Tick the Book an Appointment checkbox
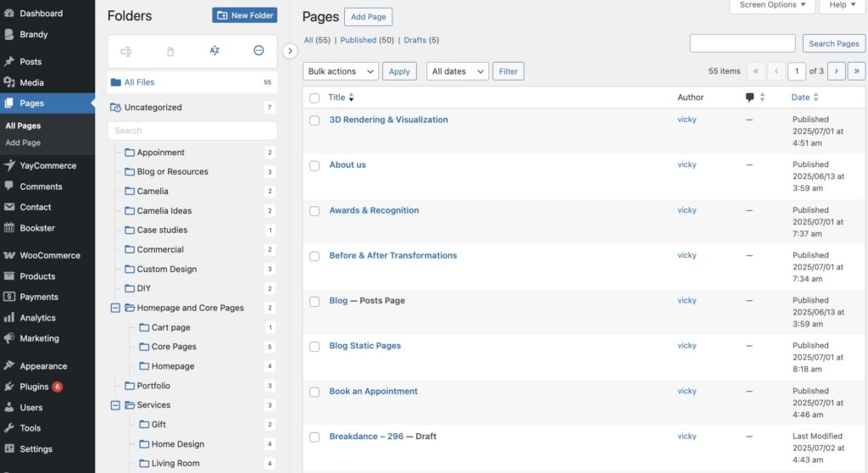Screen dimensions: 868x473 coord(314,392)
